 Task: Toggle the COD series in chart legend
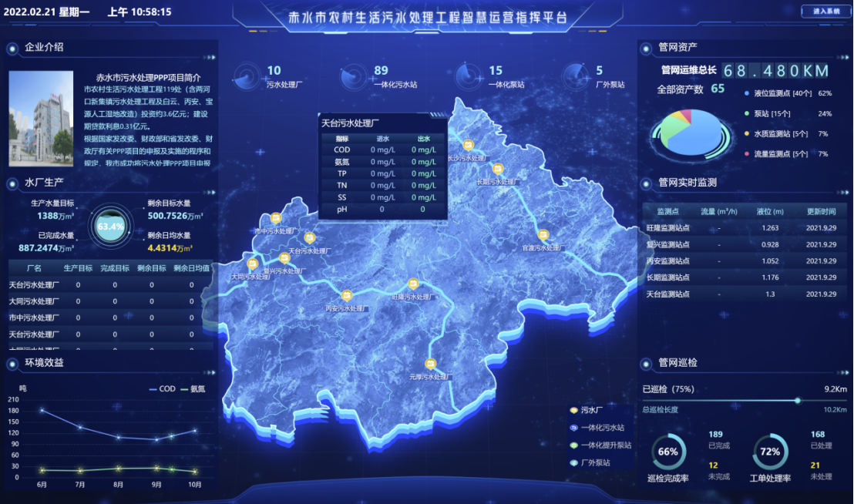pos(163,389)
